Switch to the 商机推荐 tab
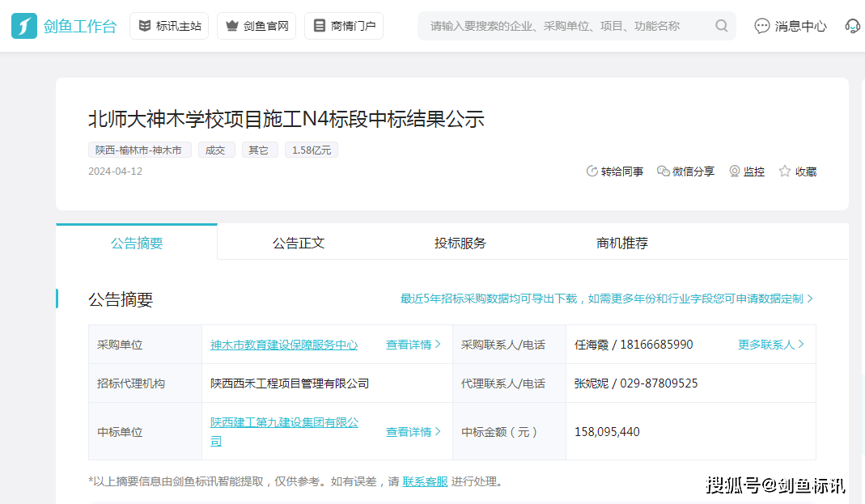This screenshot has height=504, width=865. click(x=621, y=243)
